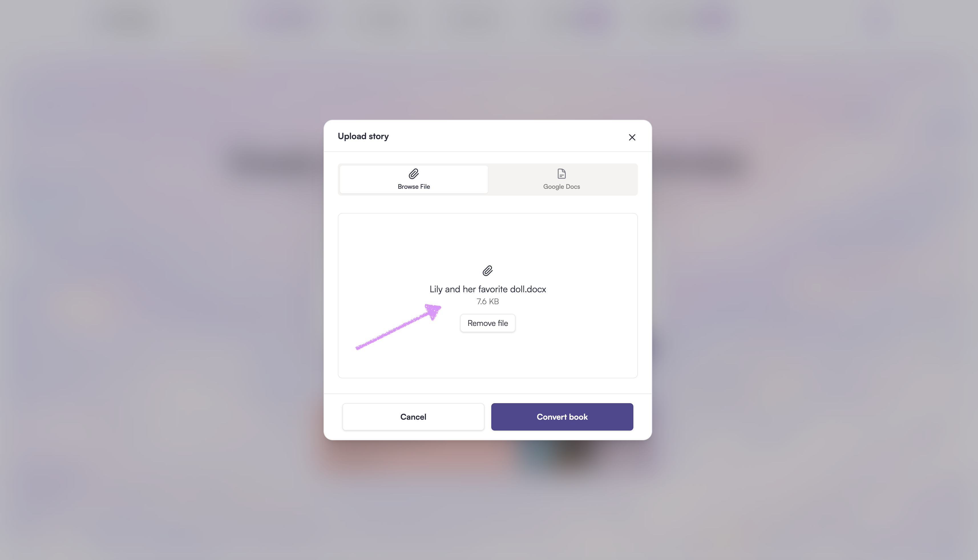Start conversion with Convert book
Screen dimensions: 978x560
click(562, 417)
